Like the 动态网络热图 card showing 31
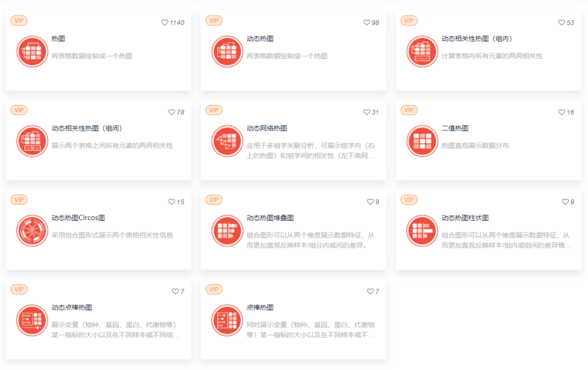The height and width of the screenshot is (370, 588). [367, 112]
